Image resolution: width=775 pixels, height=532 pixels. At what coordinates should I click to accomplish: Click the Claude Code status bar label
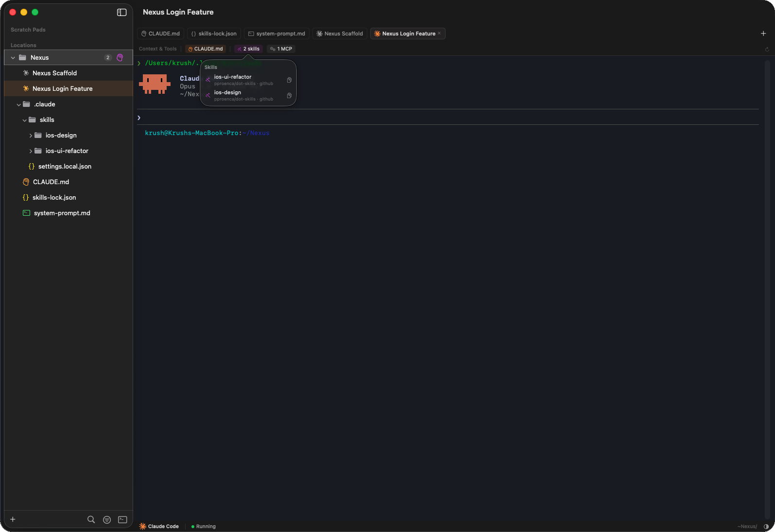coord(159,527)
